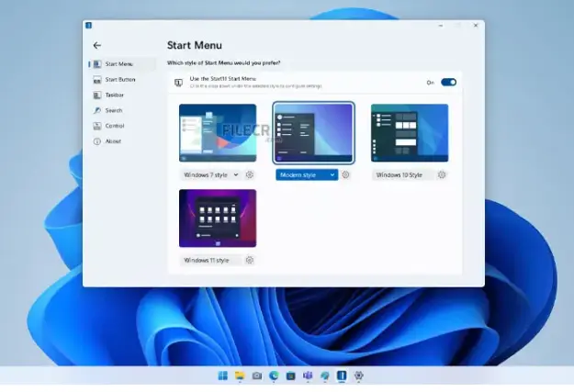
Task: Open the About page in sidebar
Action: [112, 141]
